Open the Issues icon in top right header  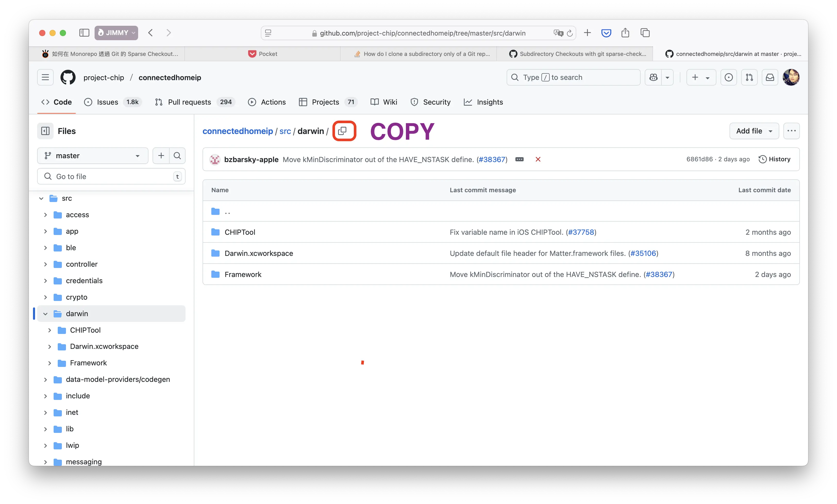[729, 78]
